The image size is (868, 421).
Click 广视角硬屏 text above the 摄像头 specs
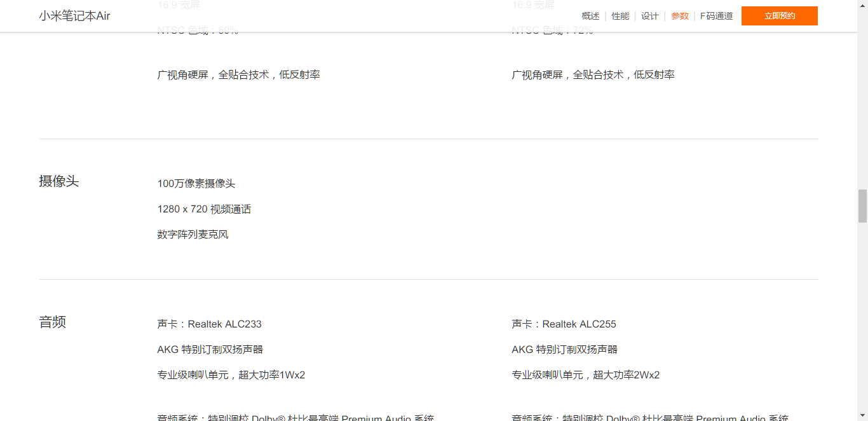point(238,75)
